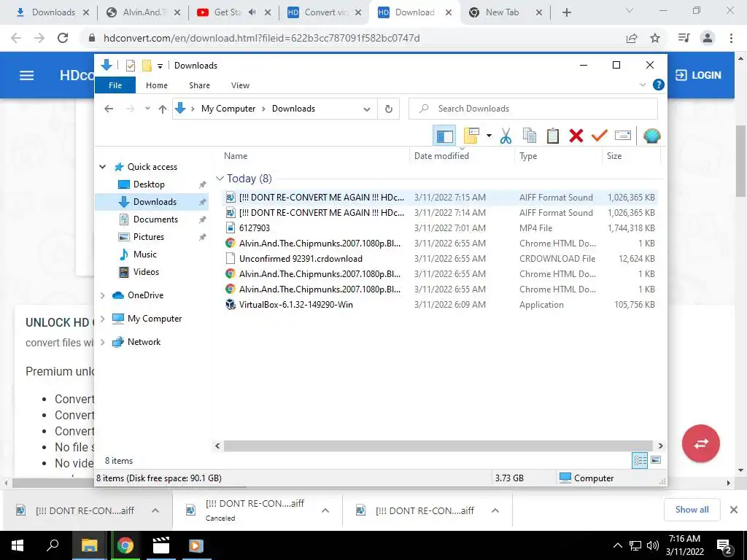Select Videos in navigation pane
Viewport: 747px width, 560px height.
[146, 272]
